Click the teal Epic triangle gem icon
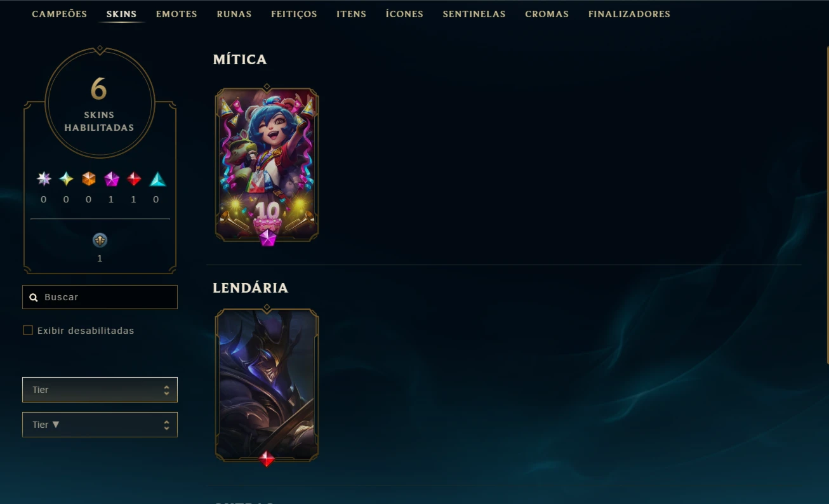 (157, 180)
